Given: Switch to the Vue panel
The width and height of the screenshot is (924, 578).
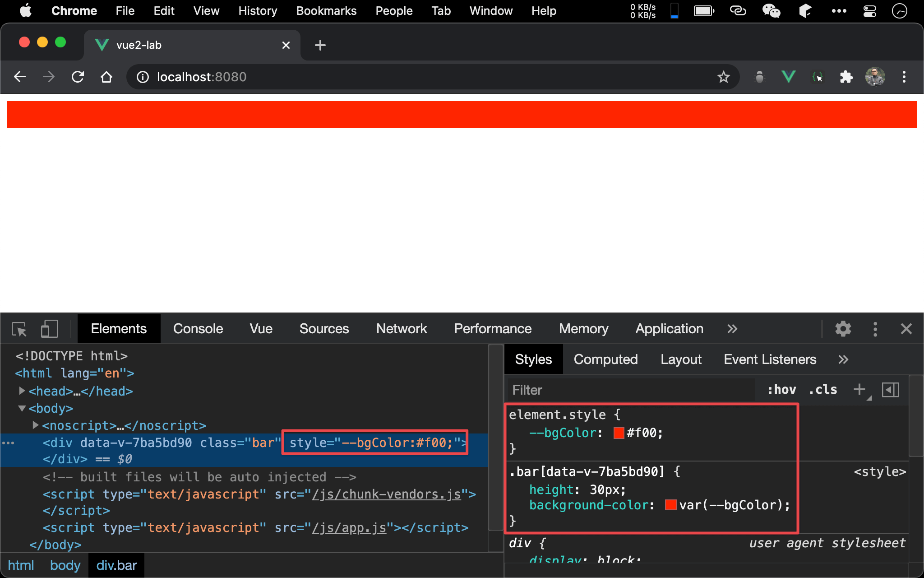Looking at the screenshot, I should [261, 329].
